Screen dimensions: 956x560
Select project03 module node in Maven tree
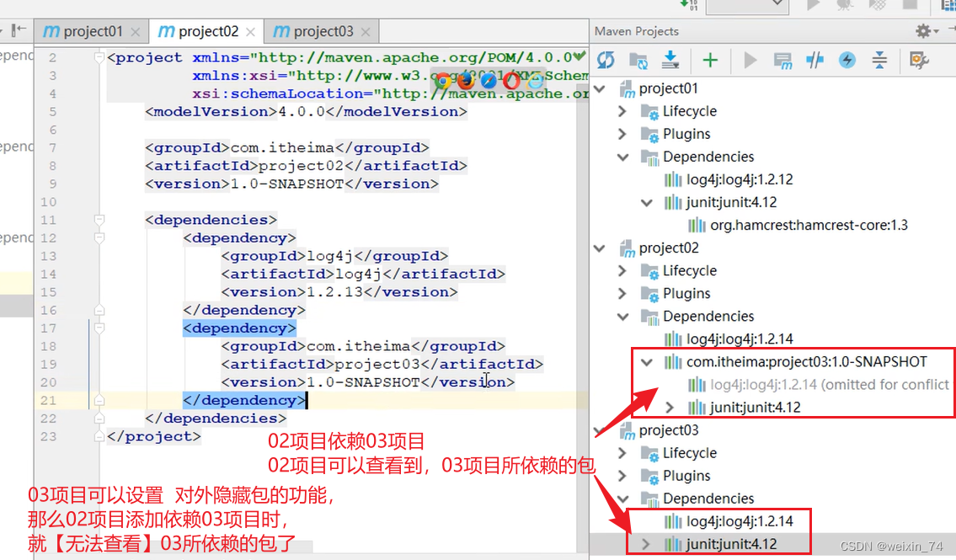tap(668, 430)
